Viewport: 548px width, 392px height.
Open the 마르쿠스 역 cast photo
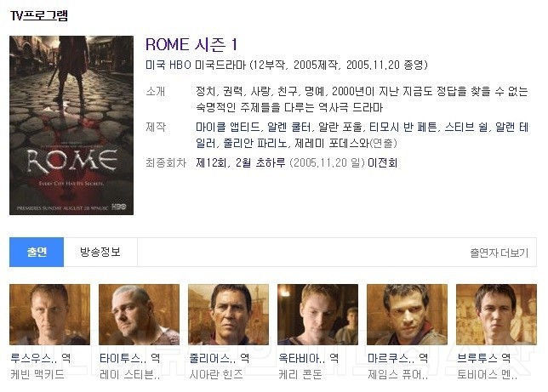pyautogui.click(x=407, y=315)
